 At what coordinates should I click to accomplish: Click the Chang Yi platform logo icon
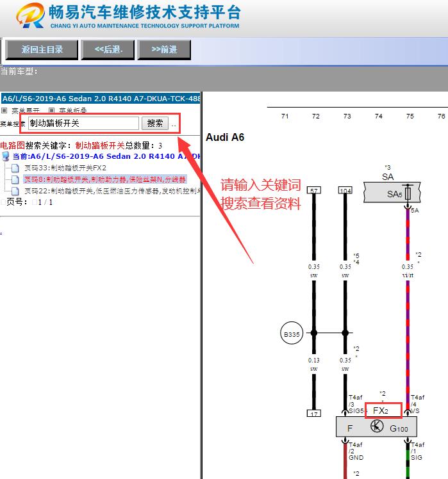point(31,15)
